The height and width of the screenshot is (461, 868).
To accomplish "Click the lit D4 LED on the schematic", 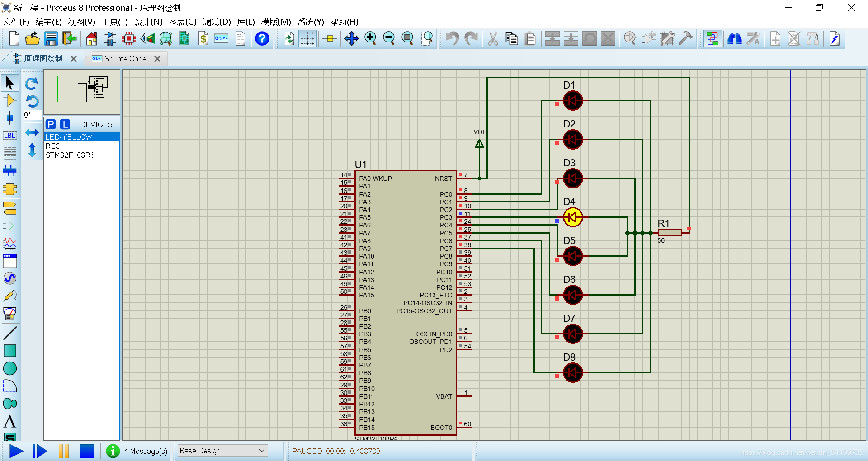I will (x=572, y=217).
